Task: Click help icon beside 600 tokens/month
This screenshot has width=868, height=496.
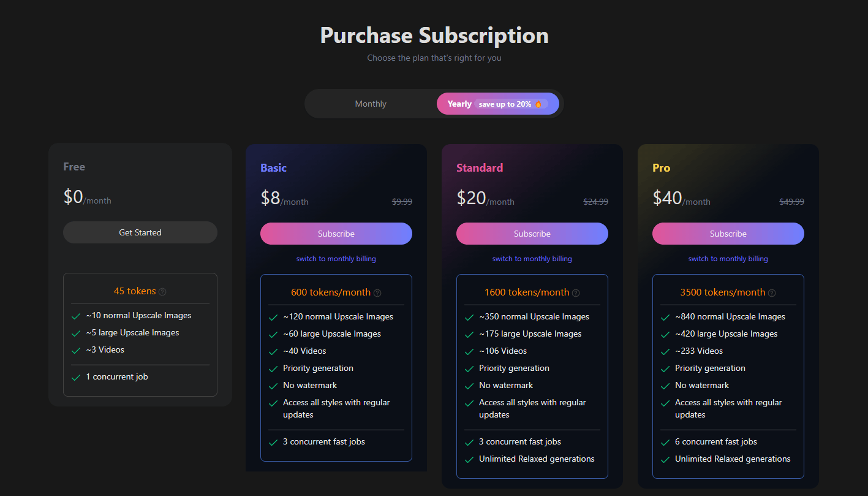Action: coord(377,293)
